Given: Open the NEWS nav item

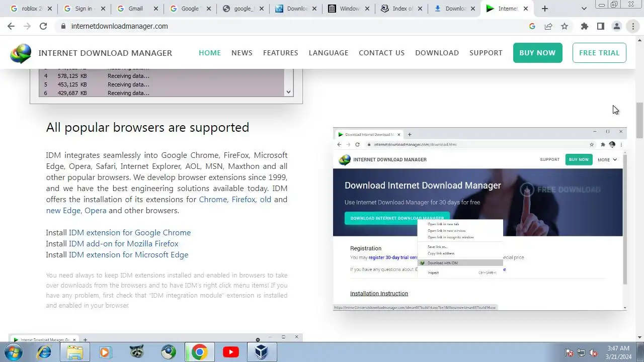Looking at the screenshot, I should click(x=242, y=53).
